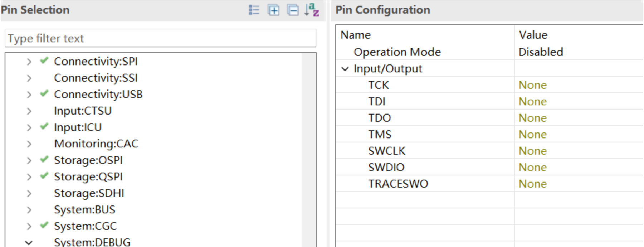Select the Input:CTSU tree item

(x=83, y=111)
